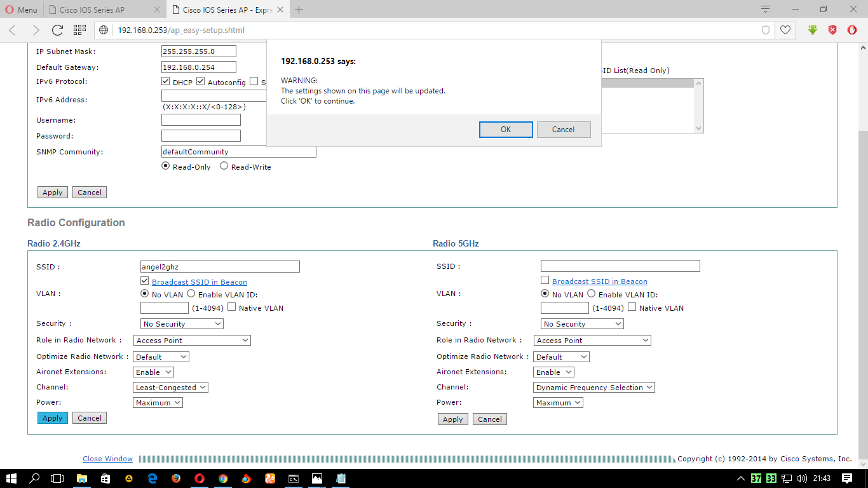Open the green download arrow extension
Image resolution: width=868 pixels, height=488 pixels.
(813, 30)
